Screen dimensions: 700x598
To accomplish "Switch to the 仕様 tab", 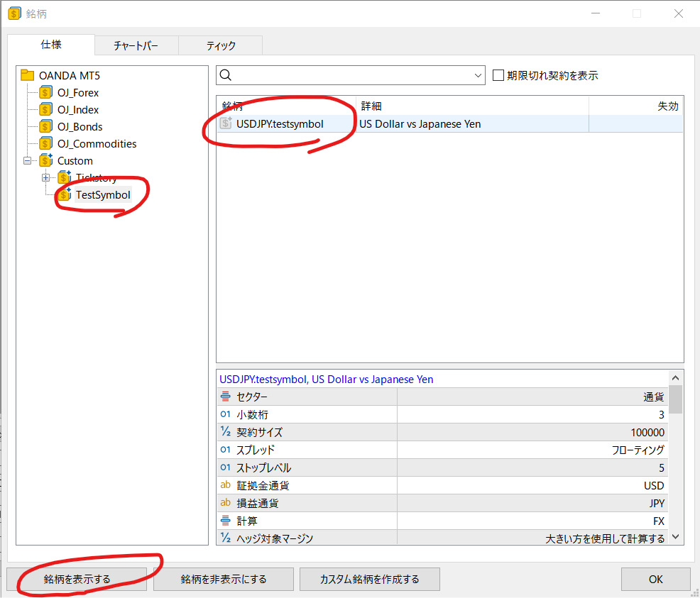I will (51, 45).
